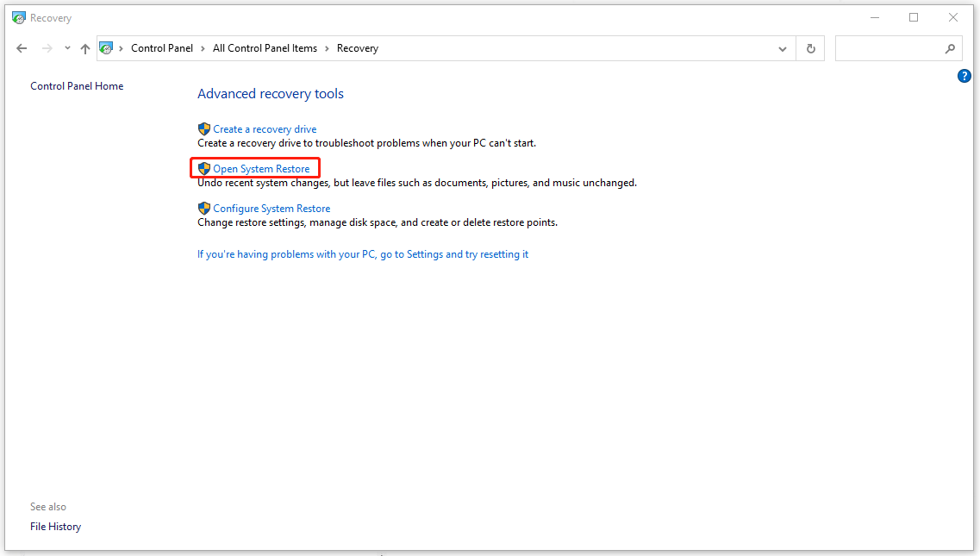The width and height of the screenshot is (980, 556).
Task: Open File History under See also
Action: tap(55, 526)
